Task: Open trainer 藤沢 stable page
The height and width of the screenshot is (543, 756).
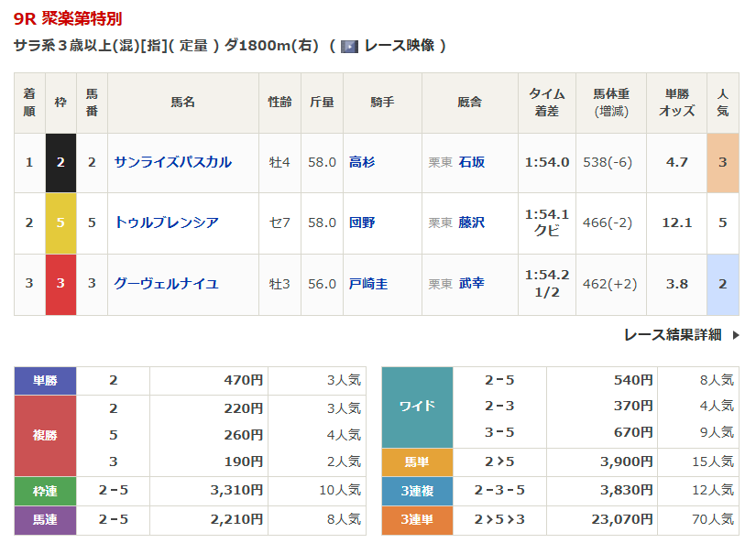Action: pos(471,223)
